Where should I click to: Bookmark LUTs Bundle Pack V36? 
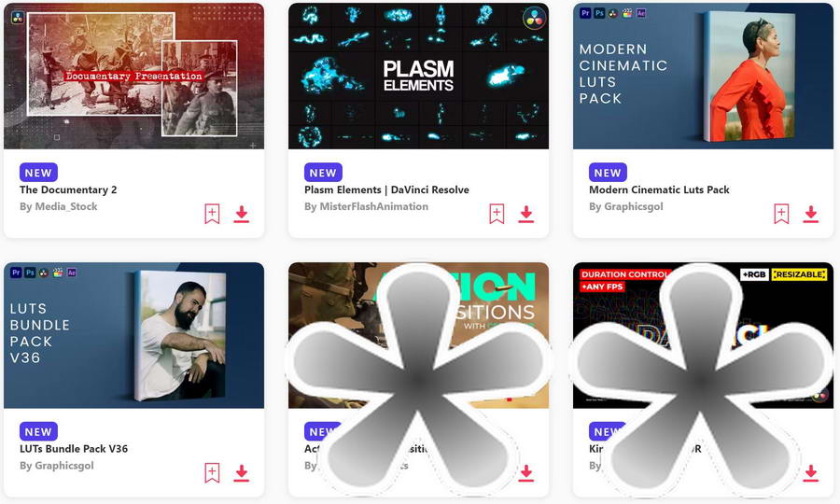pos(212,473)
